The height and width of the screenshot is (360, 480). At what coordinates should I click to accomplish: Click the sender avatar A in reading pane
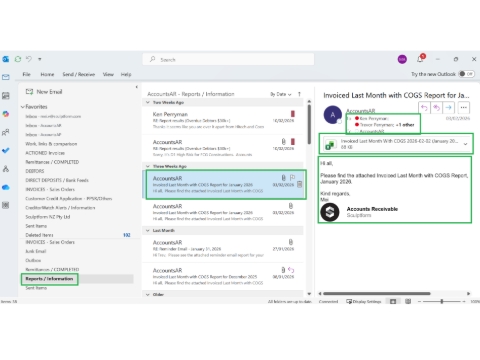click(333, 115)
